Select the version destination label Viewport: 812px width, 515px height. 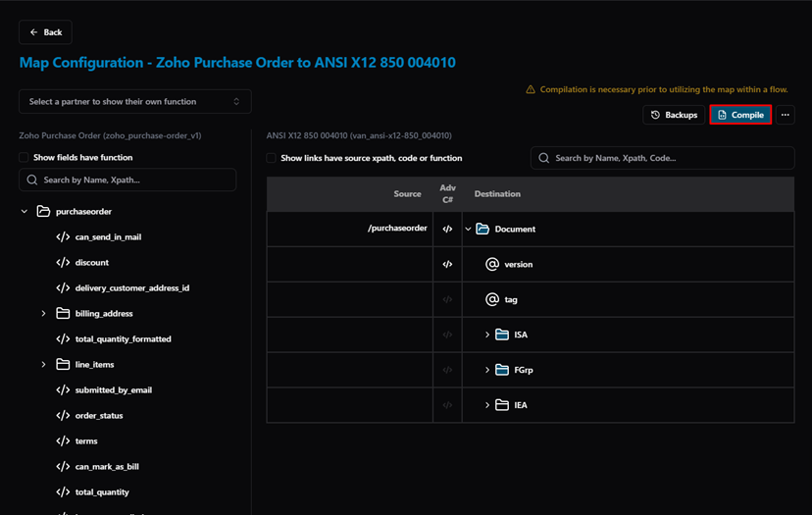[x=519, y=264]
